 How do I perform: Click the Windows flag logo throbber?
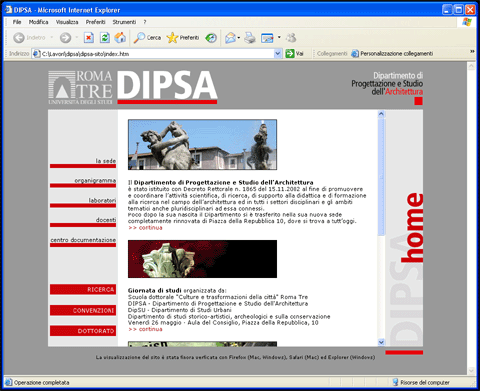[467, 22]
